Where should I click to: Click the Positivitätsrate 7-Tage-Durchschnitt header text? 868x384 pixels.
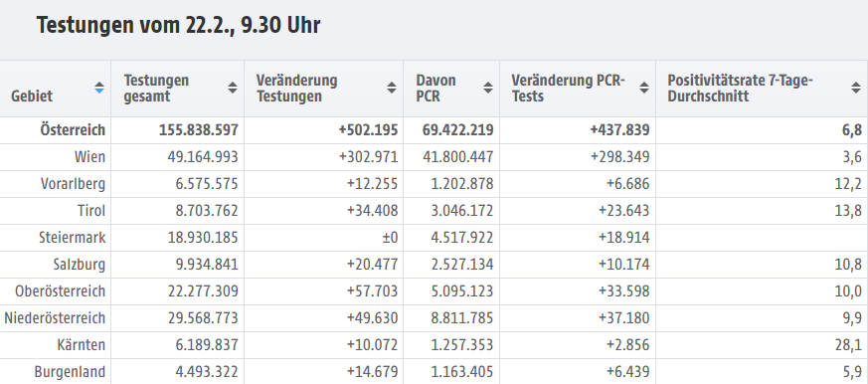[x=740, y=89]
